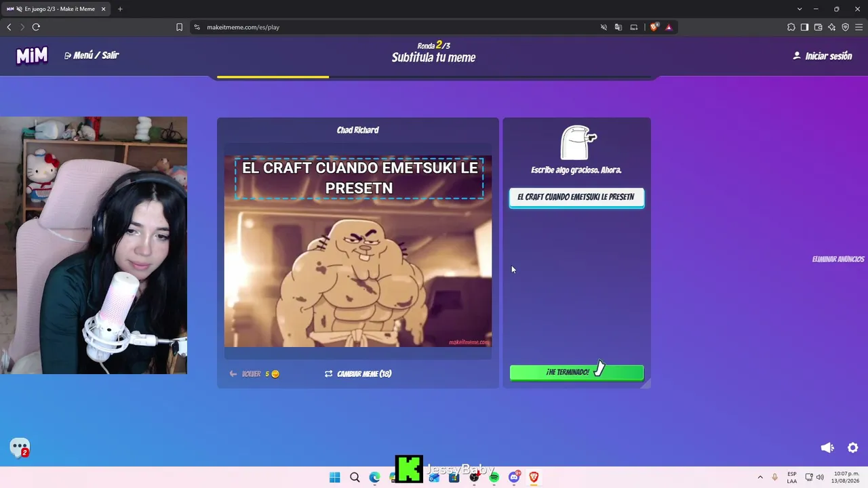The image size is (868, 488).
Task: Open Brave Wallet icon
Action: (x=818, y=27)
